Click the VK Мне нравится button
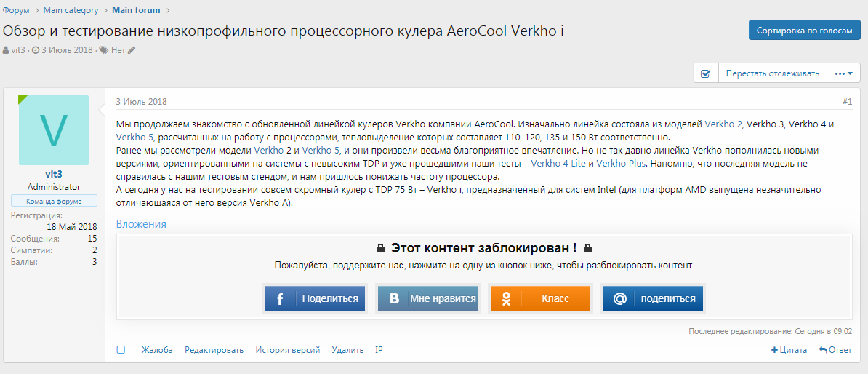This screenshot has height=374, width=868. [x=427, y=298]
